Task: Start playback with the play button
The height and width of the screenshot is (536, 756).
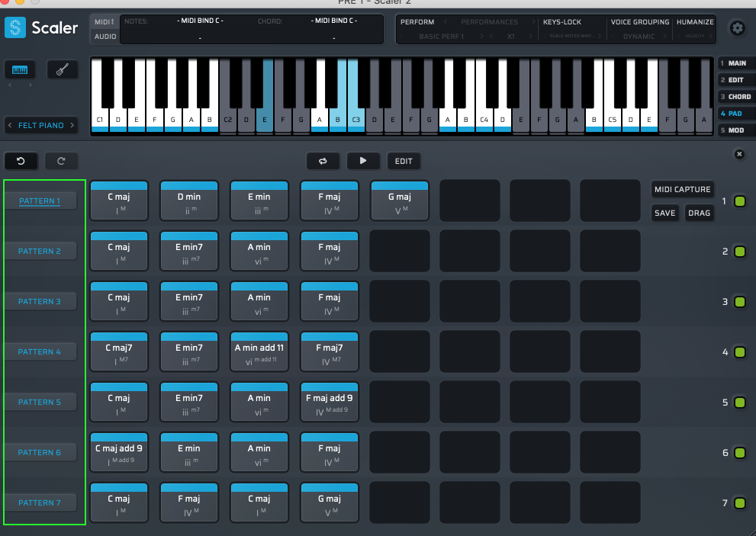Action: click(363, 161)
